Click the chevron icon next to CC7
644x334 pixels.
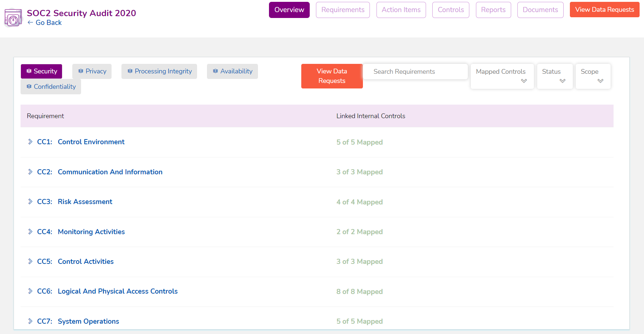tap(30, 321)
